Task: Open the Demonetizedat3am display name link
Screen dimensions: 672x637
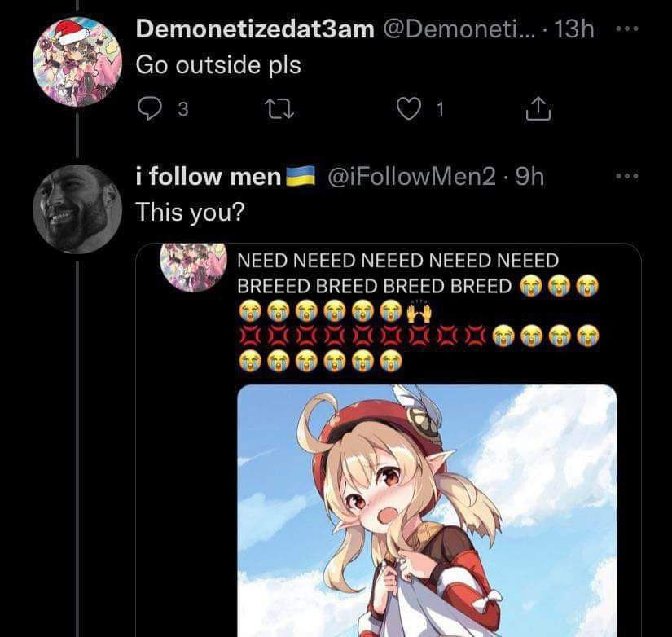Action: tap(255, 29)
